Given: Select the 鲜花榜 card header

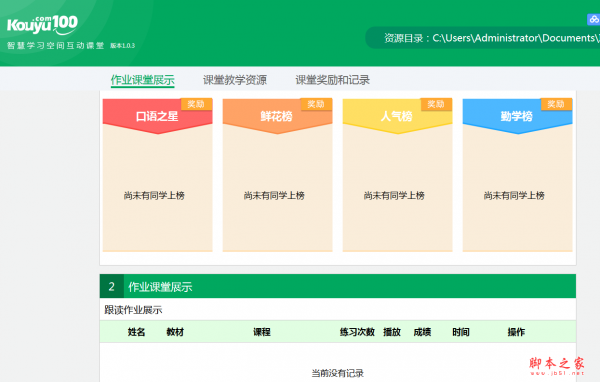Looking at the screenshot, I should 277,116.
